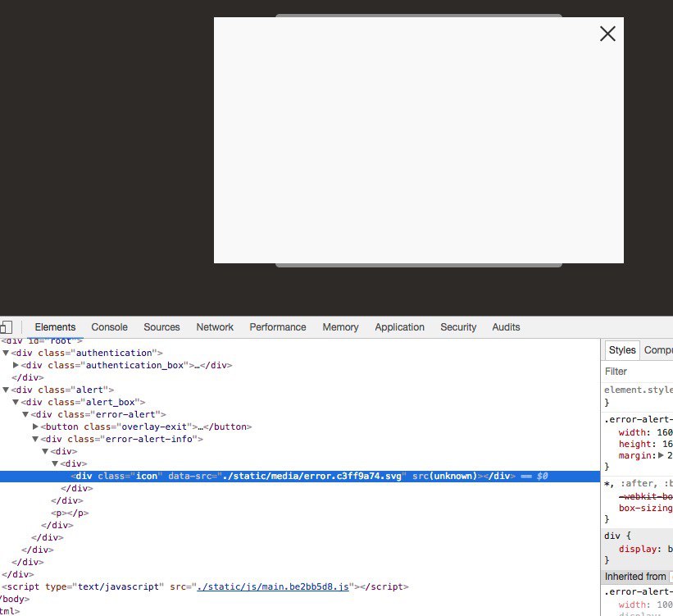The image size is (673, 616).
Task: Collapse the first plain div under error-alert-info
Action: tap(45, 451)
